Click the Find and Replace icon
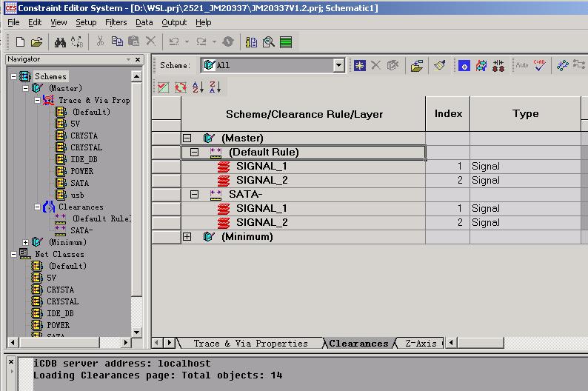This screenshot has width=588, height=391. [x=77, y=42]
